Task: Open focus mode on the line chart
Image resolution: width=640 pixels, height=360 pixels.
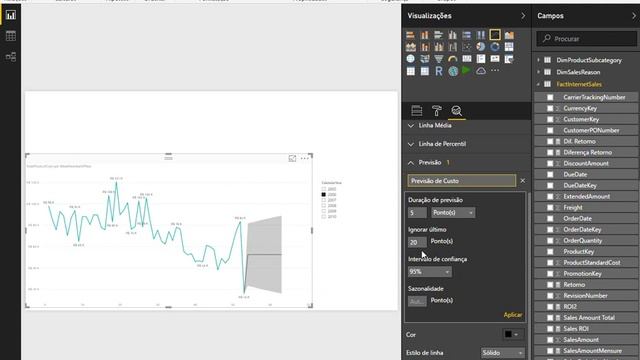Action: click(x=292, y=158)
